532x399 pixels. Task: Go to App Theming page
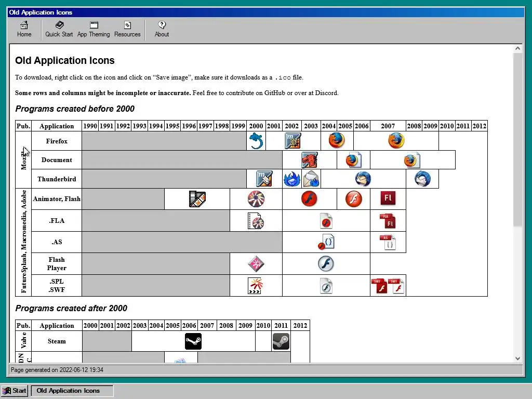[94, 29]
